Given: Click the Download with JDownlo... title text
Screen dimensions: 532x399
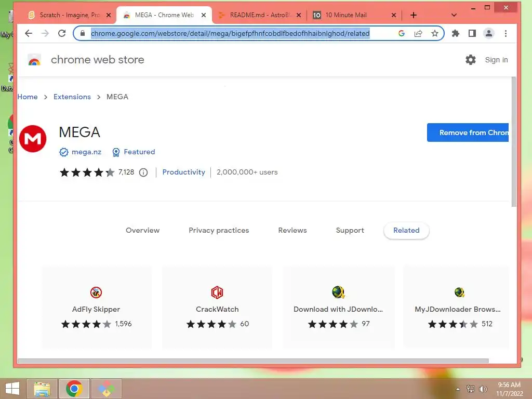Looking at the screenshot, I should [338, 309].
